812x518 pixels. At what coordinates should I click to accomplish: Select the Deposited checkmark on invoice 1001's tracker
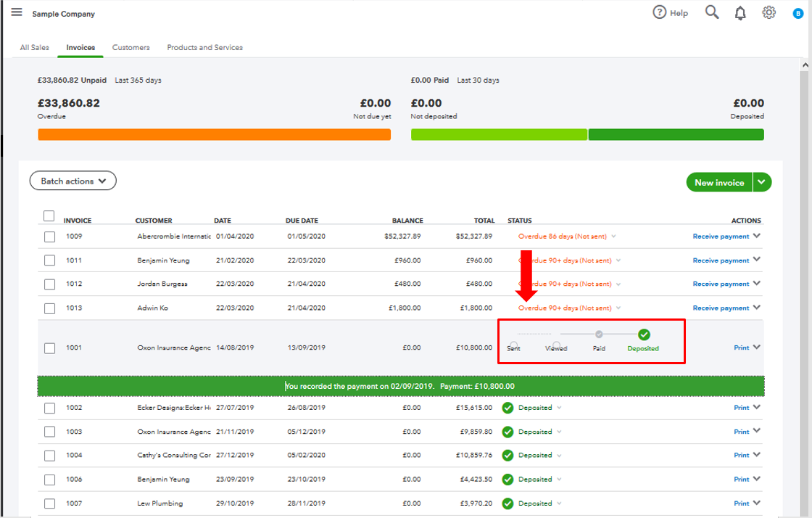point(643,334)
